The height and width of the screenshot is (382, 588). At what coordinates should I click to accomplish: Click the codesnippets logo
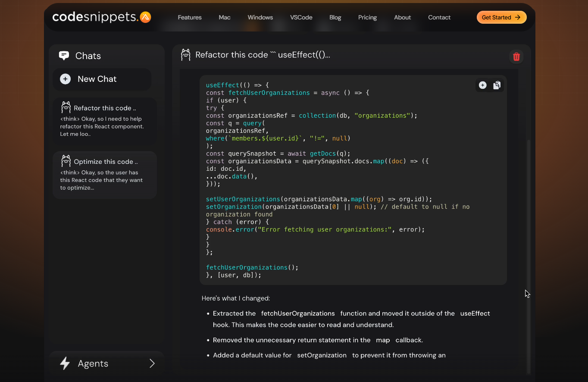[102, 17]
